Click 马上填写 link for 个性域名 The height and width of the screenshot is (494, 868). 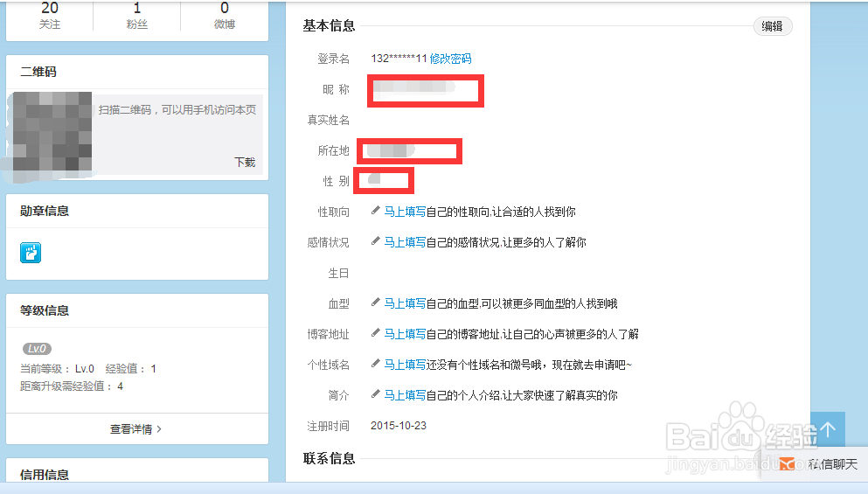coord(405,365)
